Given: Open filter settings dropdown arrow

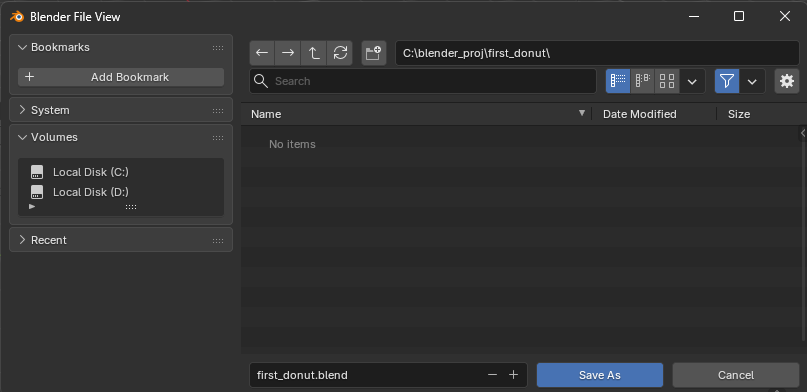Looking at the screenshot, I should pos(752,81).
